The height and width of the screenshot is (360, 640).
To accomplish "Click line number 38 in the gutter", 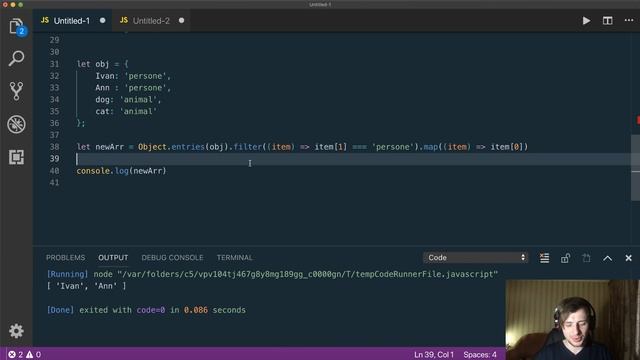I will pos(54,147).
